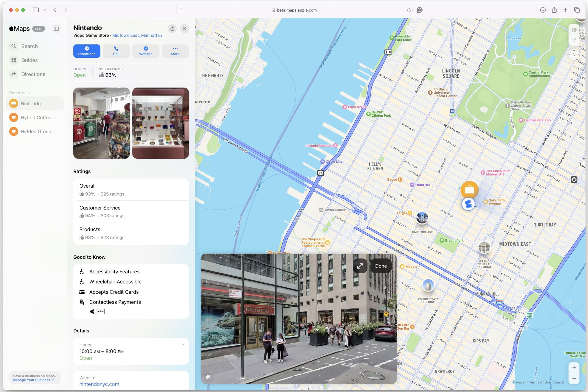
Task: Click the share icon on the Nintendo card
Action: tap(172, 28)
